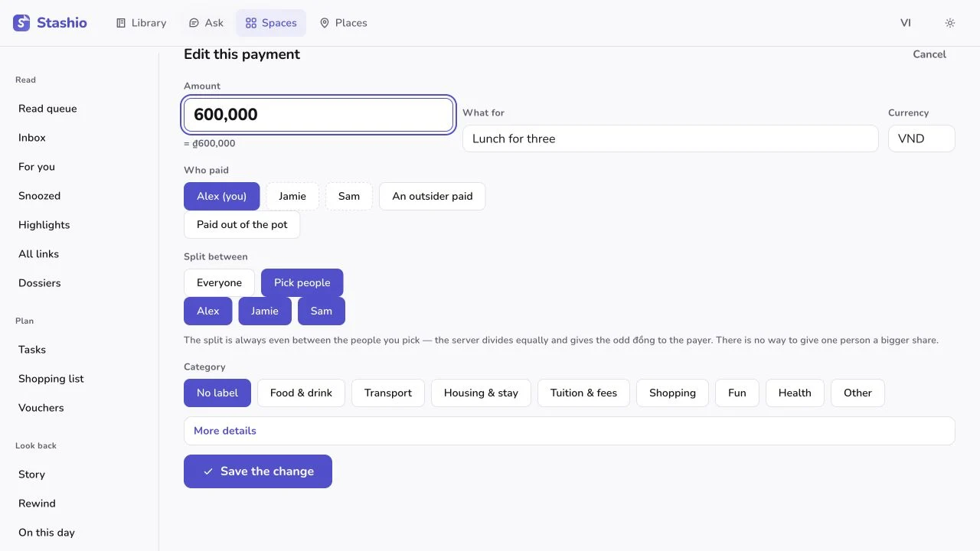
Task: Split between Everyone
Action: pos(219,283)
